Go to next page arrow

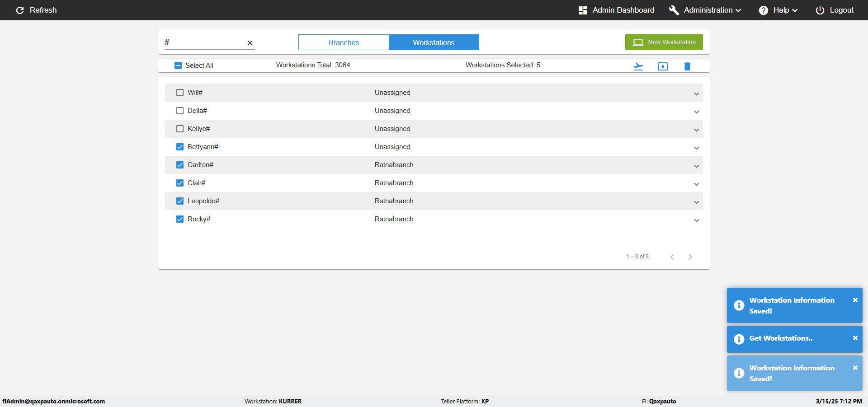tap(690, 257)
